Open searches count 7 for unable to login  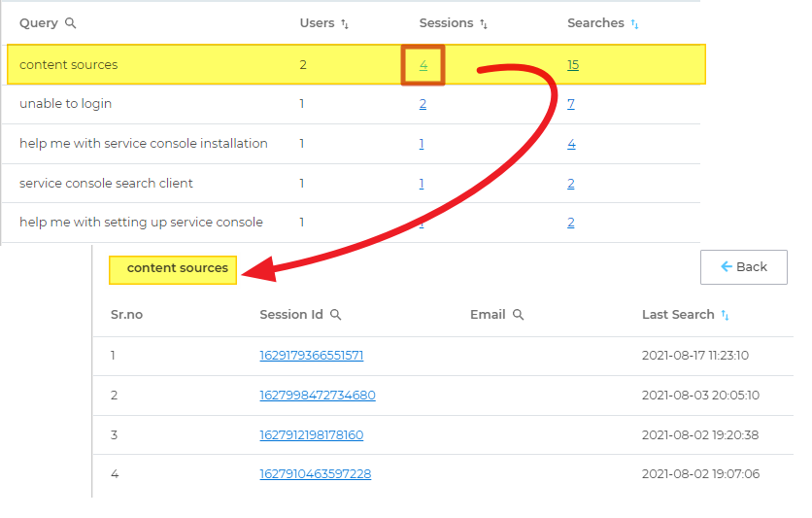[x=571, y=104]
